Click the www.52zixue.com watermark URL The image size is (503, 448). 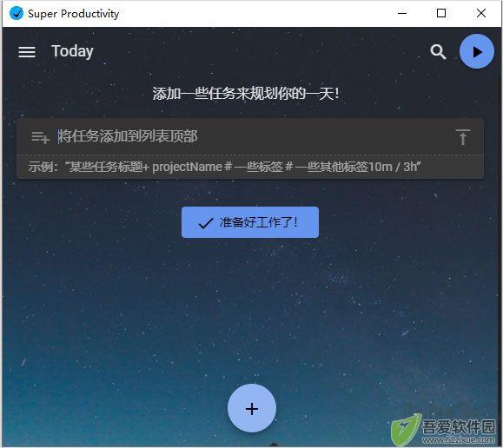(x=459, y=439)
